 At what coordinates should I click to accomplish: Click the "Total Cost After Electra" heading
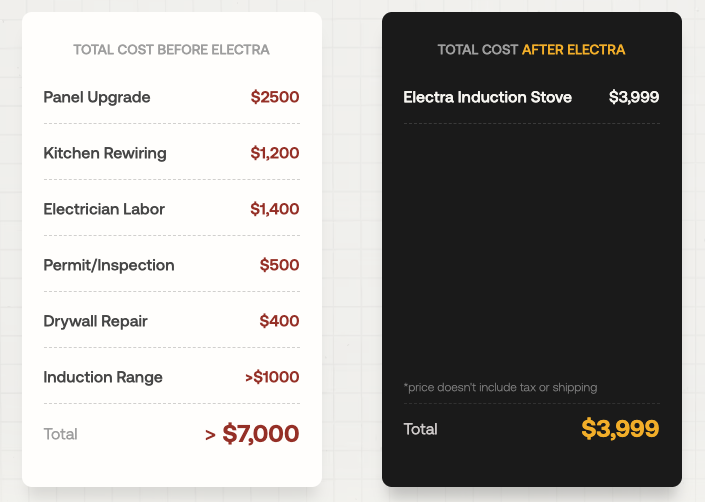(x=531, y=50)
